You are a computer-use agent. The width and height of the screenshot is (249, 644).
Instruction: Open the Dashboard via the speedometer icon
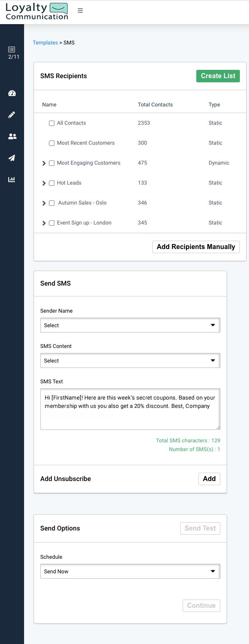pos(12,93)
